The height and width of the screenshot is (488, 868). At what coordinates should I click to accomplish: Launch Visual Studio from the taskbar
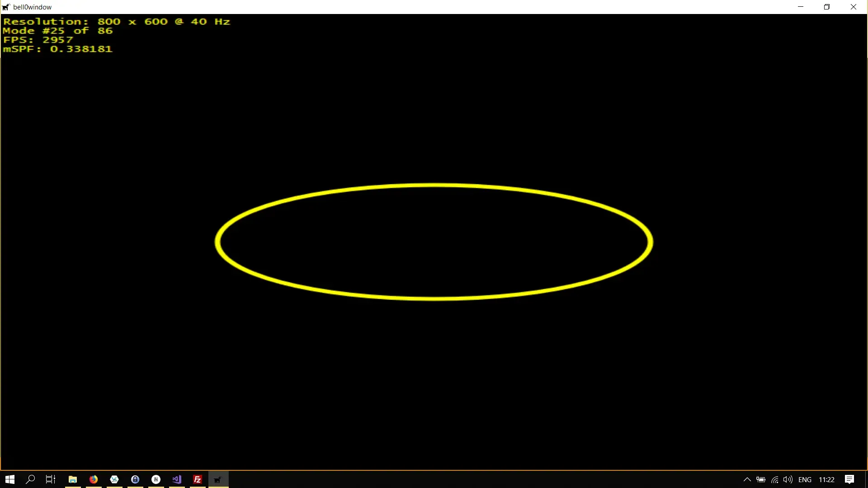point(176,479)
